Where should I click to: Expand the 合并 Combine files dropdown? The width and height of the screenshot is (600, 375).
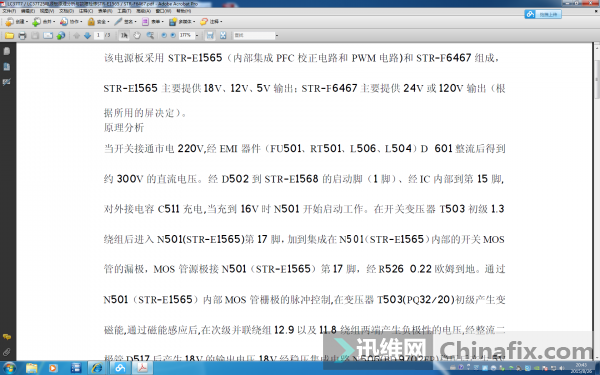tap(54, 22)
